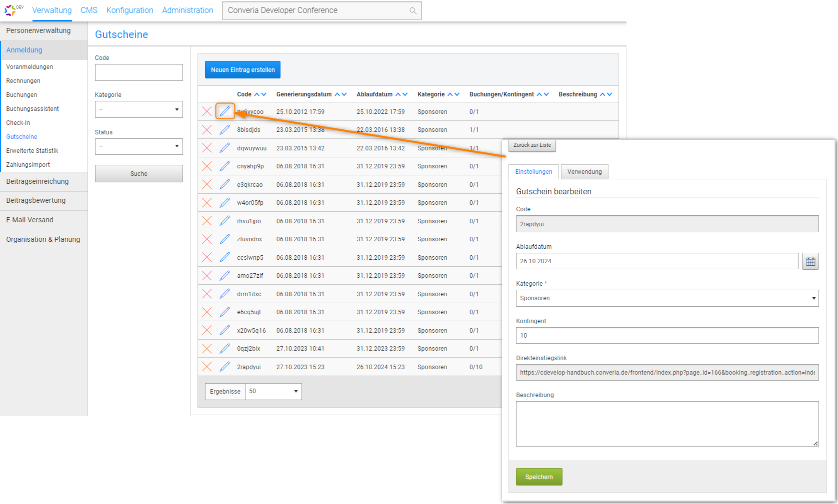This screenshot has width=838, height=504.
Task: Open the Ergebnisse results-per-page dropdown
Action: point(273,392)
